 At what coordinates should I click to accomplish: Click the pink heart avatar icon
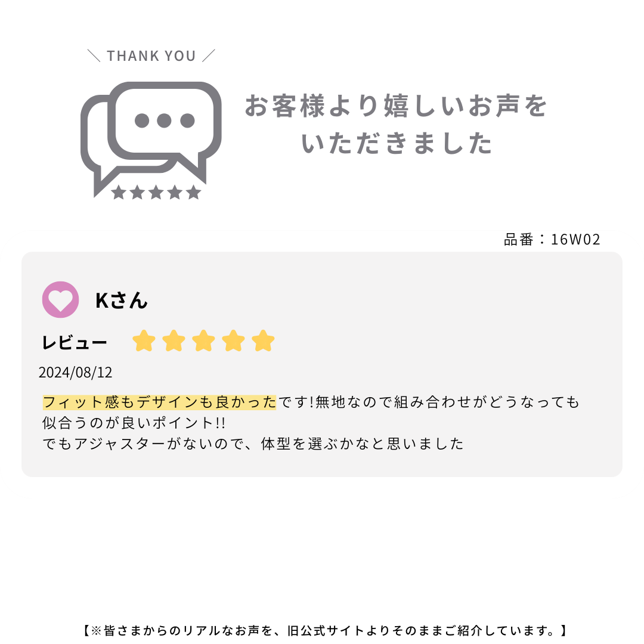(x=60, y=299)
